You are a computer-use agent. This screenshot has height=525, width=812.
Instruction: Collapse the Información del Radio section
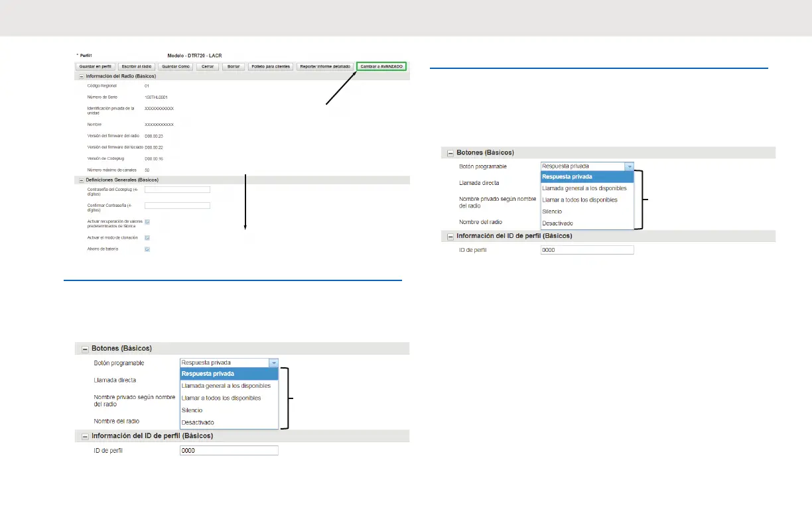(x=81, y=77)
